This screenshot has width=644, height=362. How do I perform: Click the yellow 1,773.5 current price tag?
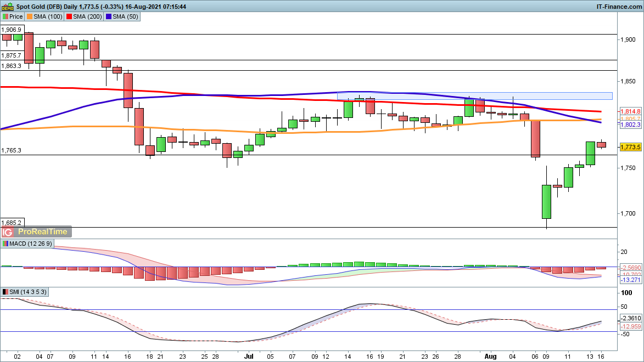630,147
